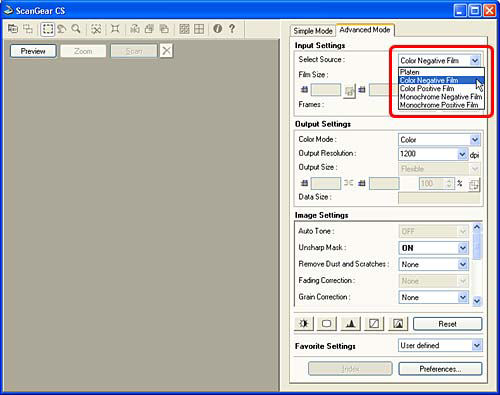
Task: Open the Brightness/Contrast adjustment button
Action: 304,324
